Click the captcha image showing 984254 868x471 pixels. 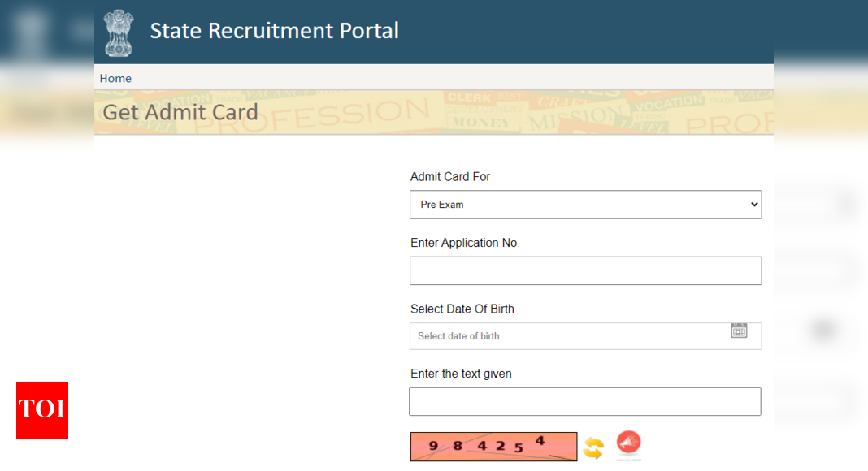pyautogui.click(x=494, y=447)
